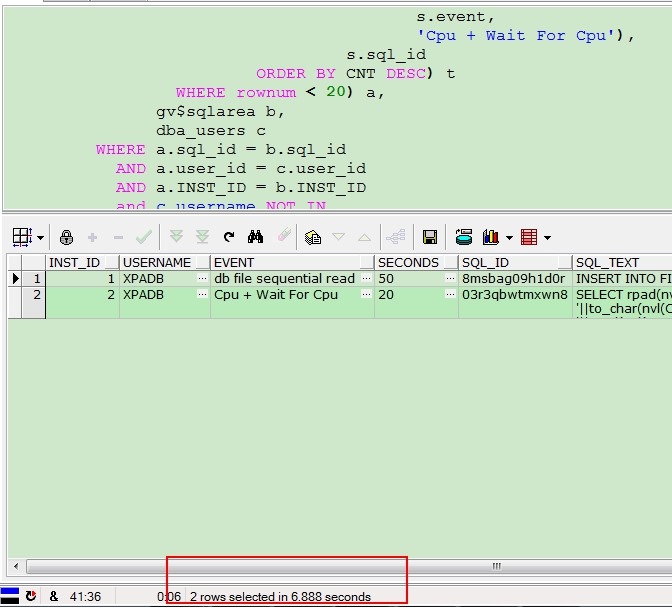Click the 'Cpu + Wait For Cpu' string literal in editor
672x607 pixels.
click(517, 36)
